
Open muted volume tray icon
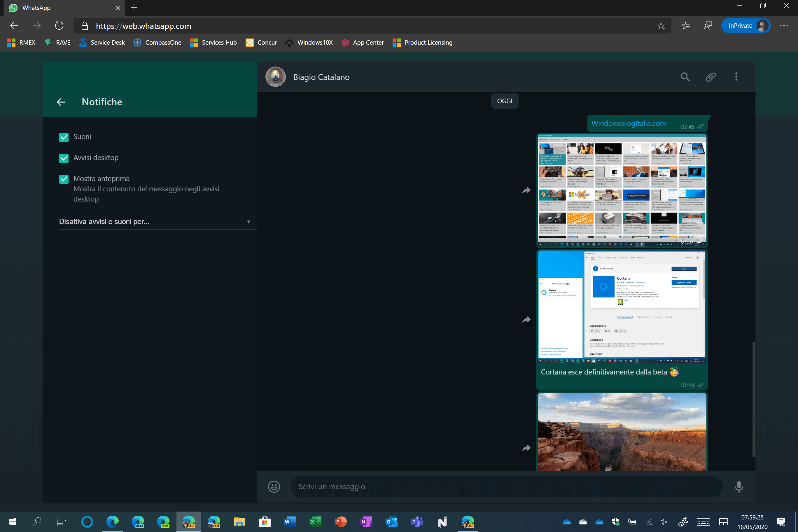coord(664,522)
